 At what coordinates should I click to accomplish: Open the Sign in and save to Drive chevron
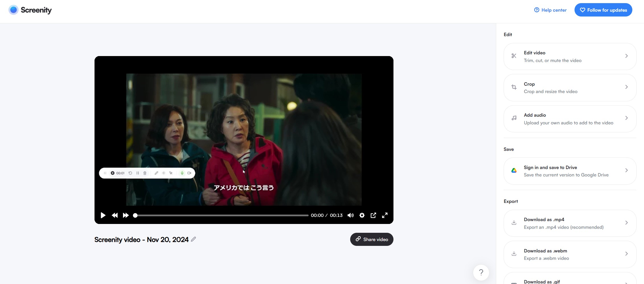(626, 170)
